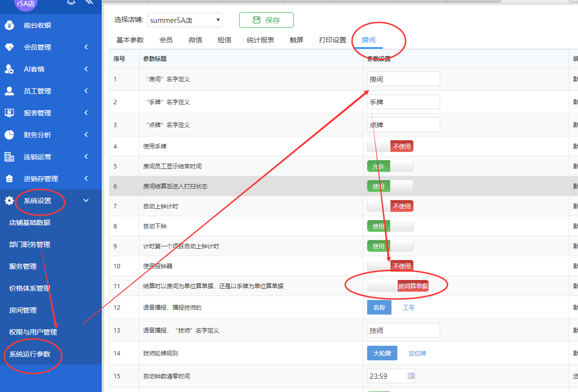Expand 进销存管理 menu chevron
The height and width of the screenshot is (392, 578).
click(86, 179)
